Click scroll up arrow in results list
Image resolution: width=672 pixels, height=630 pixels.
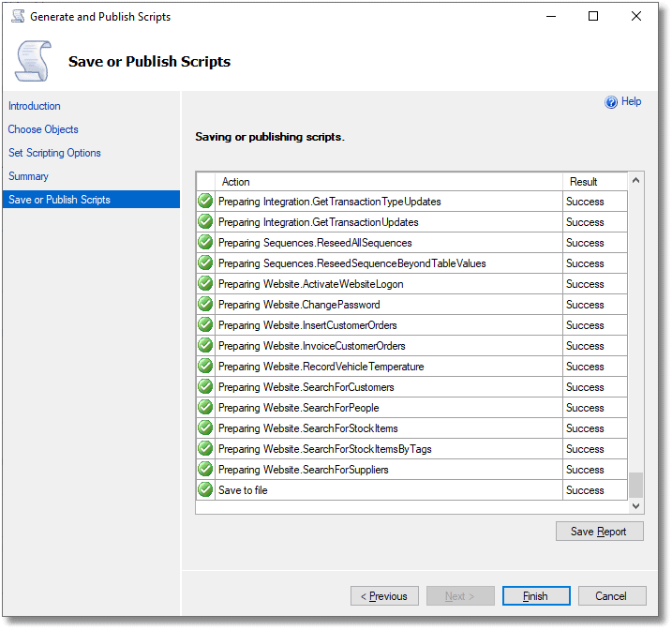[x=636, y=180]
